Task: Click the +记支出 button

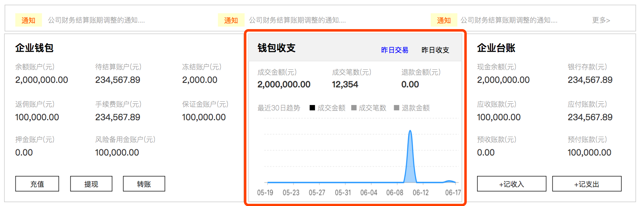Action: pyautogui.click(x=587, y=184)
